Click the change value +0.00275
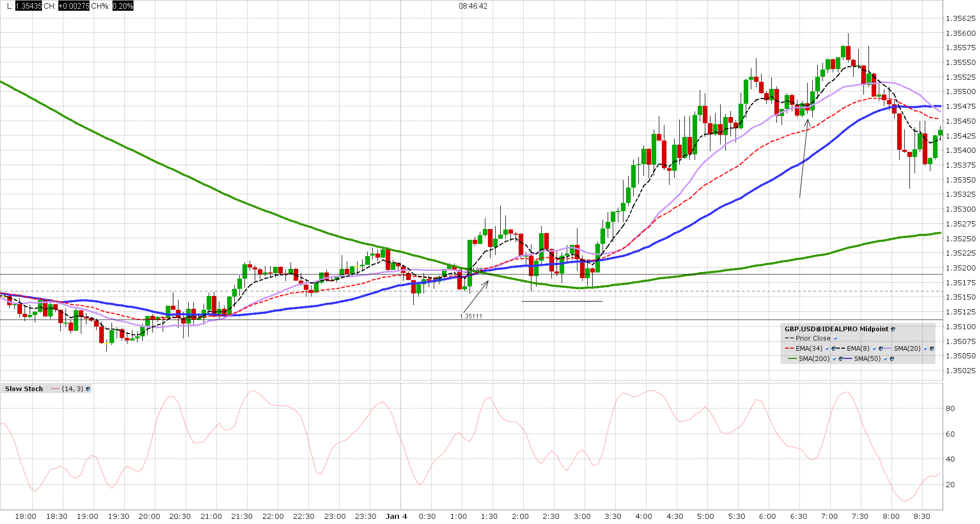This screenshot has height=524, width=980. [x=74, y=6]
